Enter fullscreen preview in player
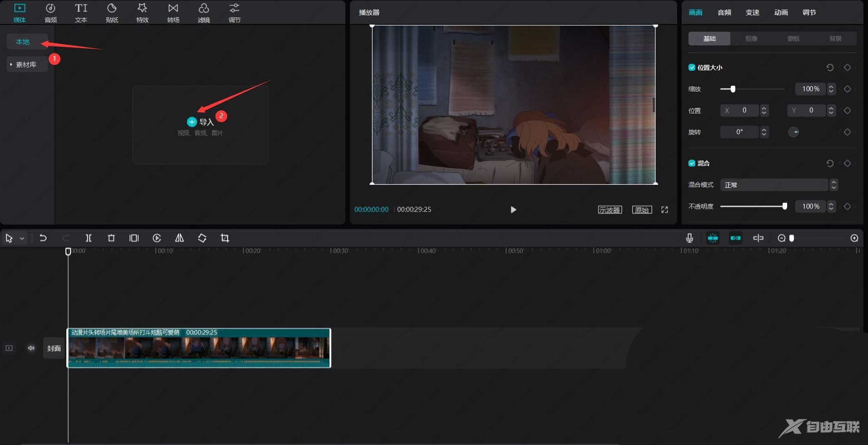The width and height of the screenshot is (868, 445). [x=664, y=210]
